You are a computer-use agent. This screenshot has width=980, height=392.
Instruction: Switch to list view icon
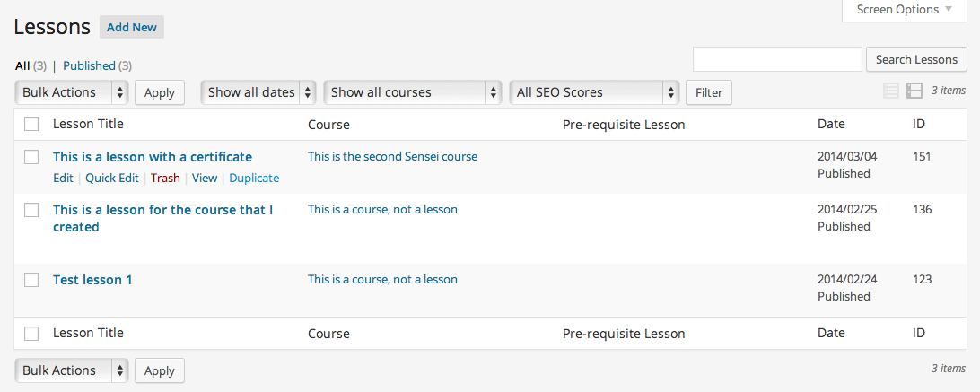(x=891, y=91)
